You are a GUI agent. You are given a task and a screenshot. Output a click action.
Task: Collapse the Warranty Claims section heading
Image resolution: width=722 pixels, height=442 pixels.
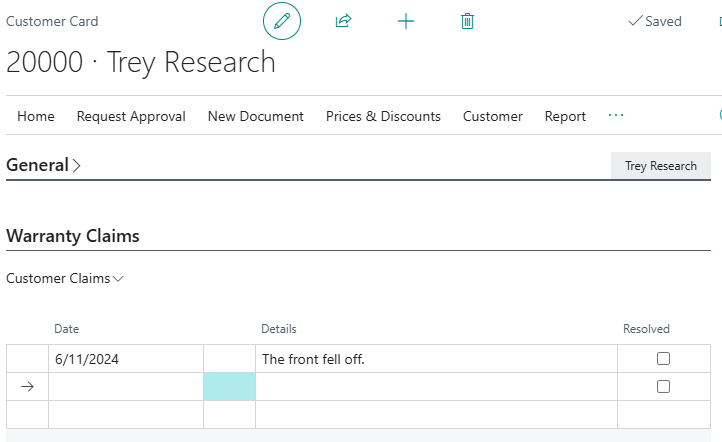(x=73, y=237)
